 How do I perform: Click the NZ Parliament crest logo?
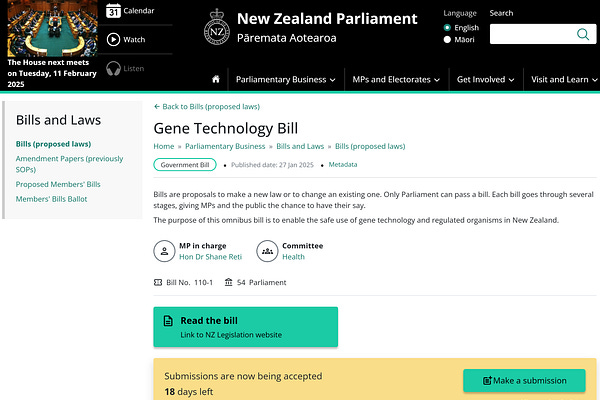pos(217,27)
